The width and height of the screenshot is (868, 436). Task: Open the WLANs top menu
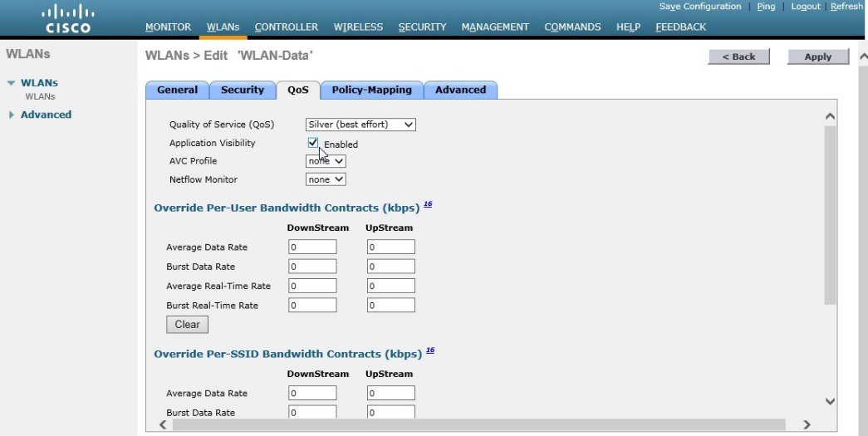[x=223, y=27]
